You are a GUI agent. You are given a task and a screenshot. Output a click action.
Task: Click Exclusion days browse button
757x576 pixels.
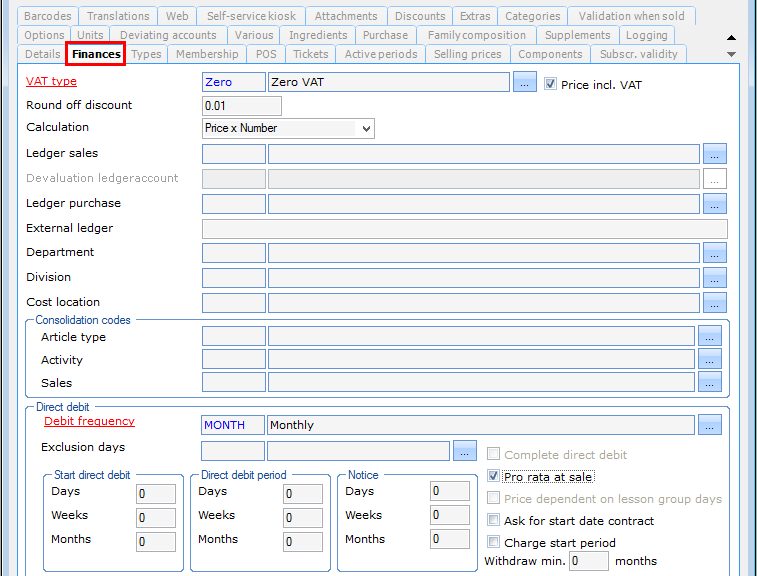pyautogui.click(x=464, y=452)
